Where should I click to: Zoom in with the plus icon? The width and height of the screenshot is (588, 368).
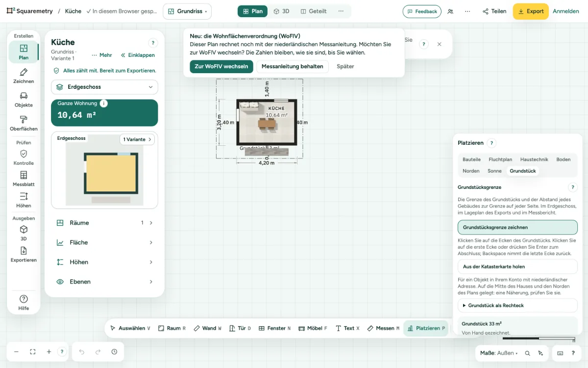pyautogui.click(x=49, y=352)
